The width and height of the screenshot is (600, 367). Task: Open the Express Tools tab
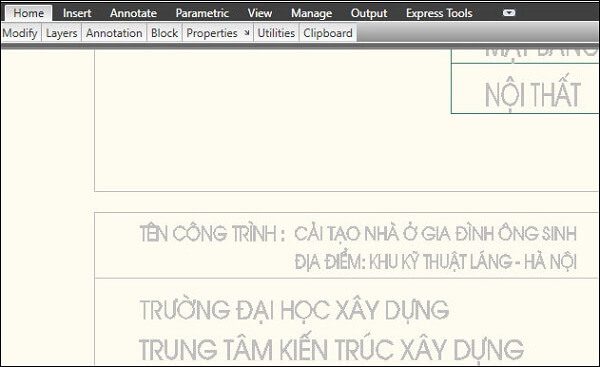pyautogui.click(x=439, y=13)
